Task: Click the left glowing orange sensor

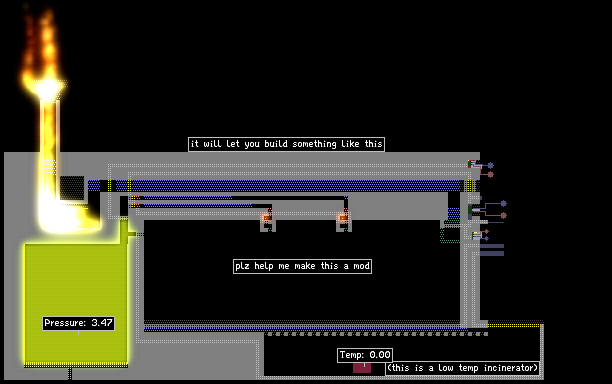Action: [x=267, y=217]
